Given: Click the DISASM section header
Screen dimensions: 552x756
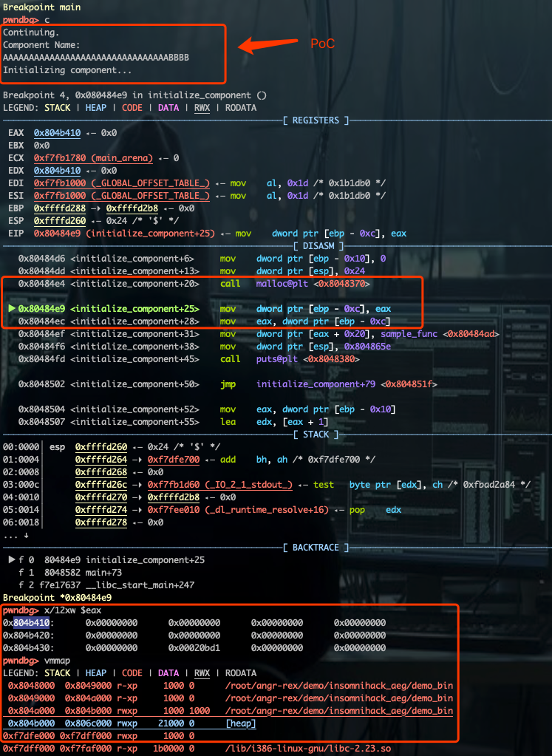Looking at the screenshot, I should pyautogui.click(x=318, y=246).
